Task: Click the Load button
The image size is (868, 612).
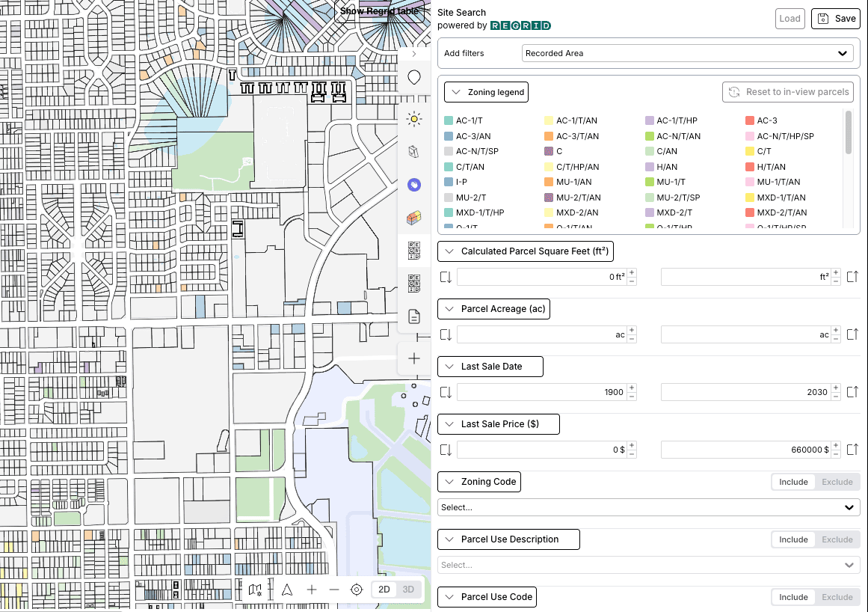Action: tap(790, 18)
